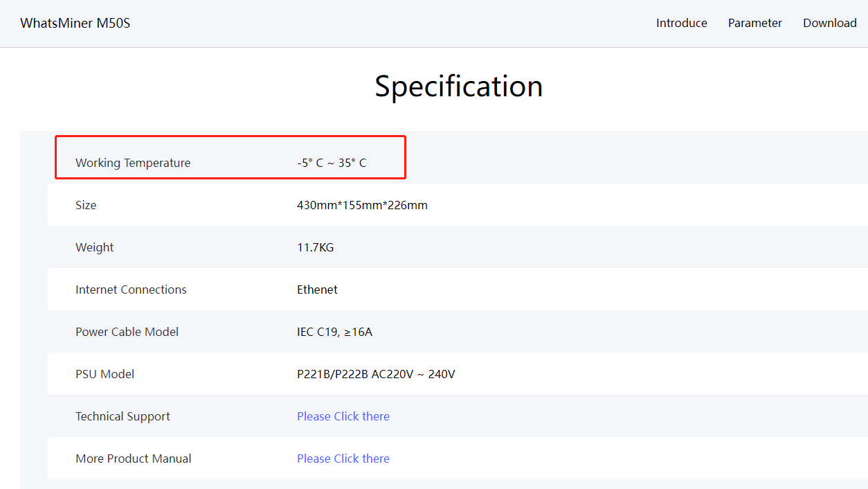Select the P221B/P222B AC220V ~ 240V value
Viewport: 868px width, 489px height.
[376, 374]
